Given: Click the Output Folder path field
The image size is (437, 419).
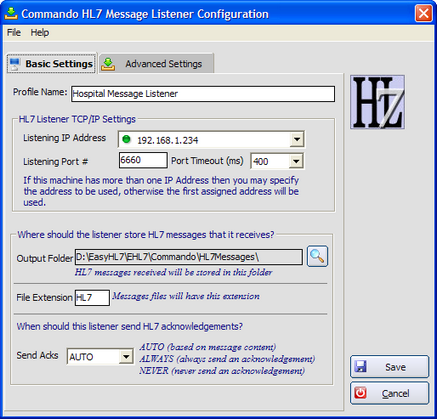Looking at the screenshot, I should coord(189,257).
